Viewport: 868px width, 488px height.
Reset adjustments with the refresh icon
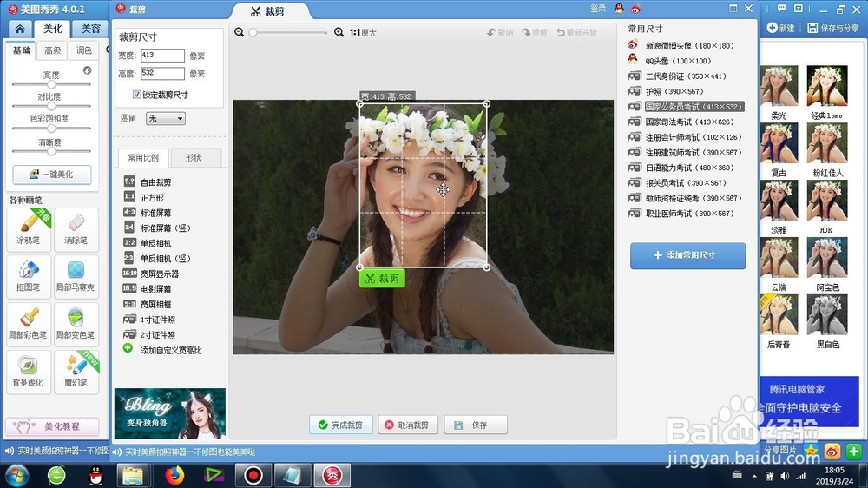pos(87,70)
